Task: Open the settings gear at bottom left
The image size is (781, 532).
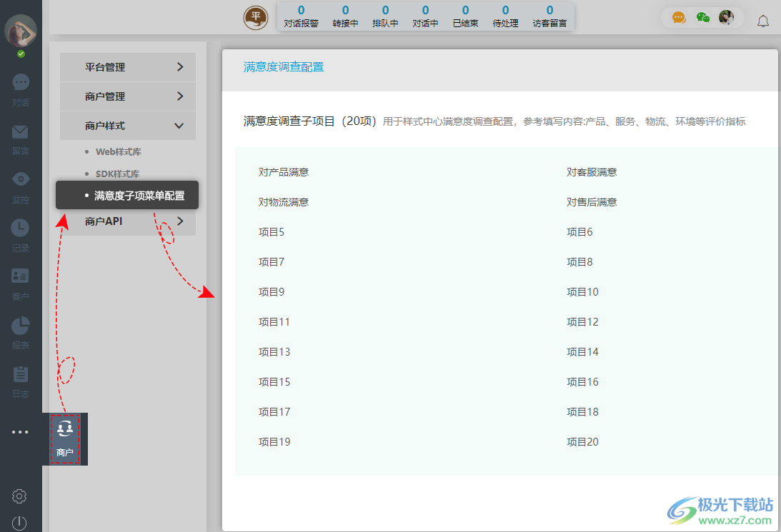Action: click(20, 496)
